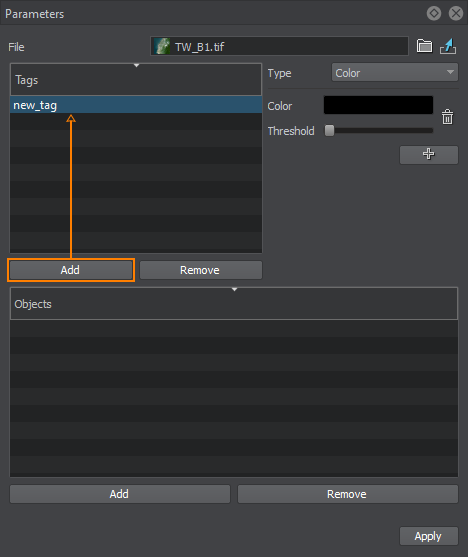Click the Remove button under Objects
Screen dimensions: 468x557
[348, 494]
